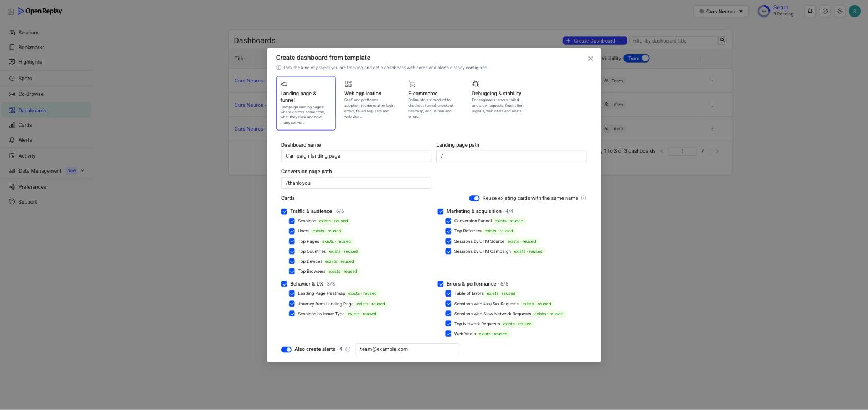The width and height of the screenshot is (868, 410).
Task: Open the first dashboard row's three-dot menu
Action: (x=712, y=81)
